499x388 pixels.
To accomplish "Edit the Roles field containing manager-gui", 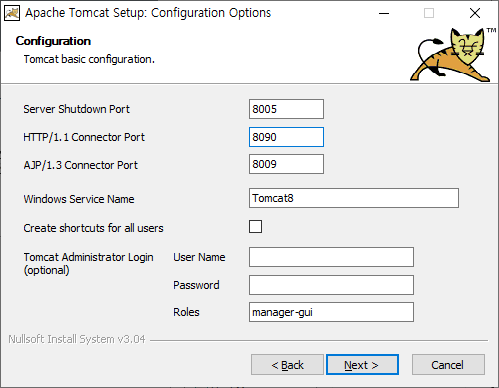I will click(x=331, y=312).
